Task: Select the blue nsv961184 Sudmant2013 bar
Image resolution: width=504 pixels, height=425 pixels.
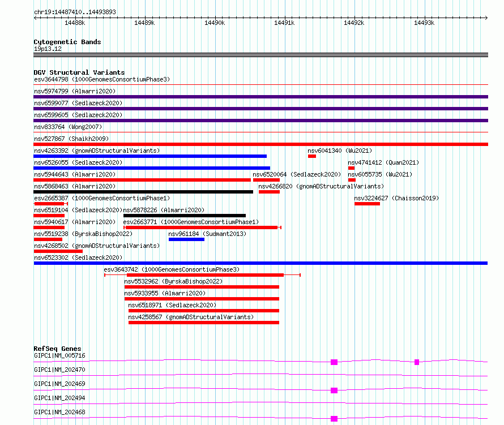Action: 186,239
